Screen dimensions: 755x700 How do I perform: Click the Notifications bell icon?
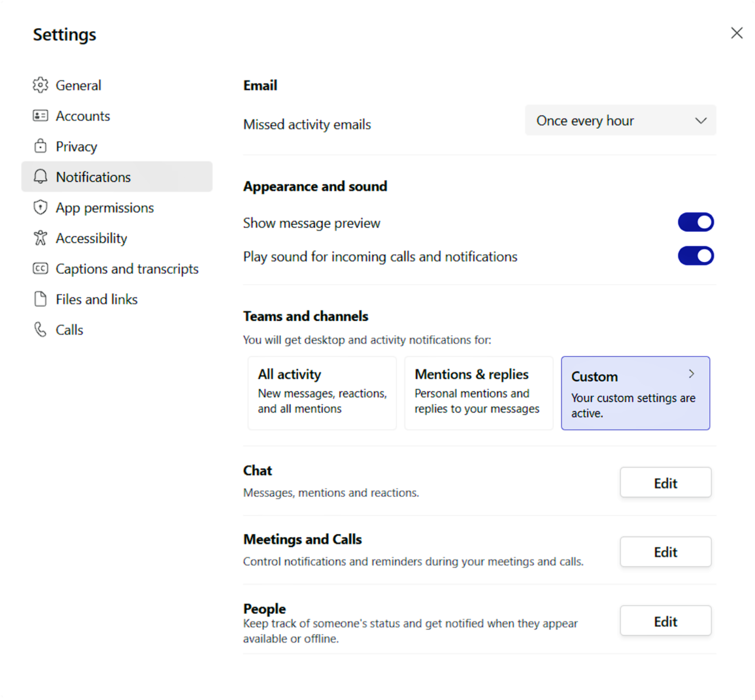(x=40, y=176)
